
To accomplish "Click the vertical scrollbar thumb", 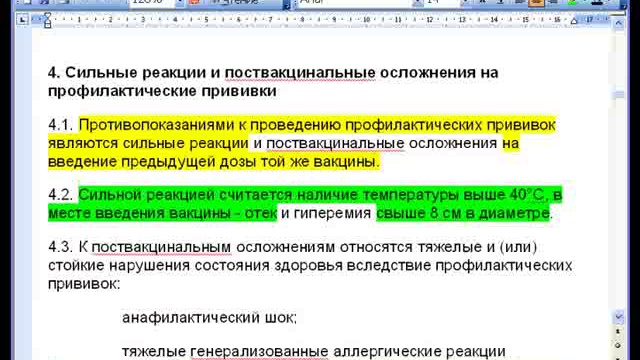I will pyautogui.click(x=619, y=94).
